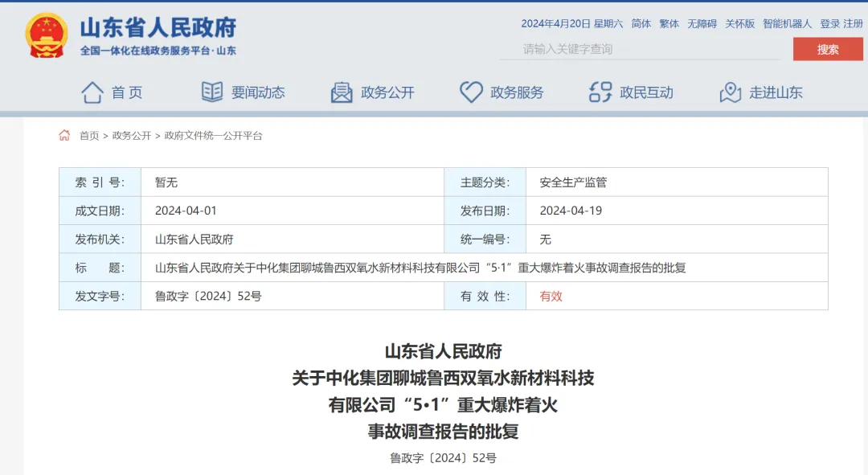This screenshot has width=868, height=475.
Task: Switch to the 关怀版 version
Action: point(740,24)
